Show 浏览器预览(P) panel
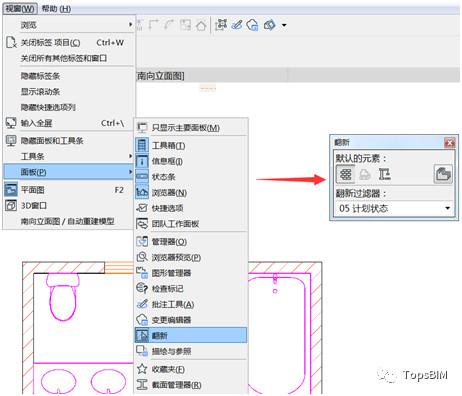 point(191,257)
